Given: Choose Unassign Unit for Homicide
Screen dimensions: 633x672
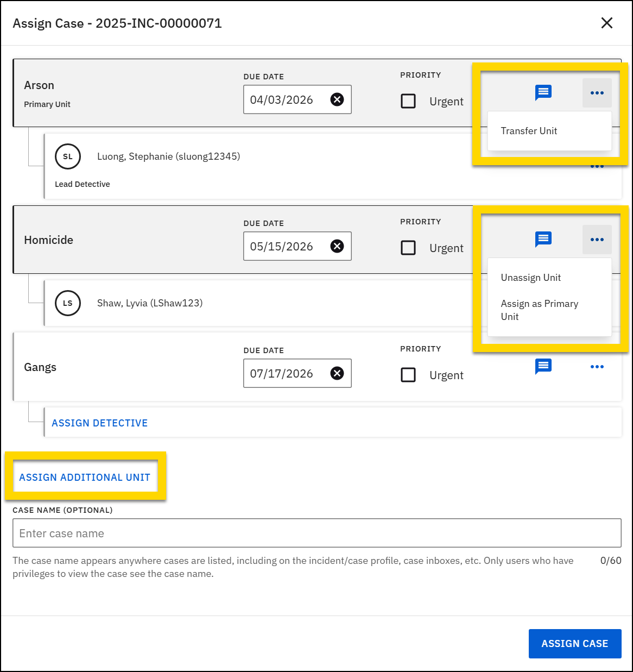Looking at the screenshot, I should coord(530,278).
